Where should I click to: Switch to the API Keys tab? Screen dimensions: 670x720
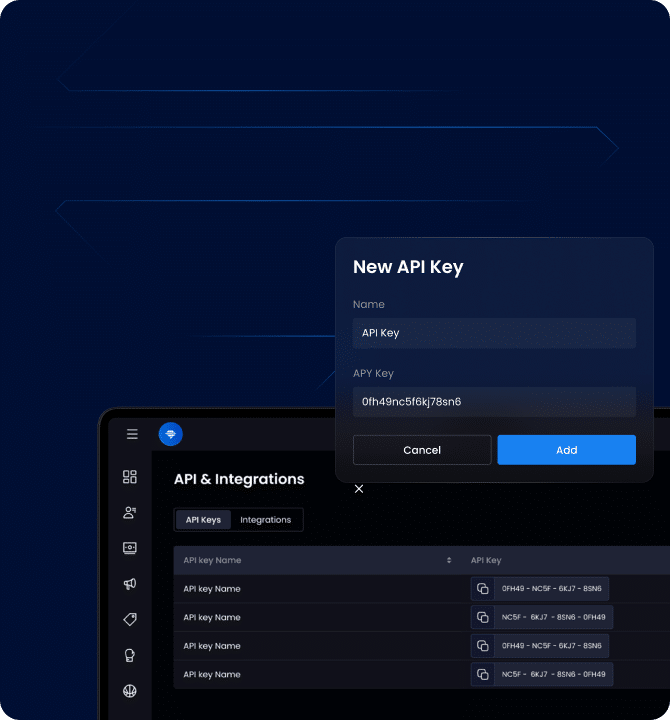(x=203, y=520)
